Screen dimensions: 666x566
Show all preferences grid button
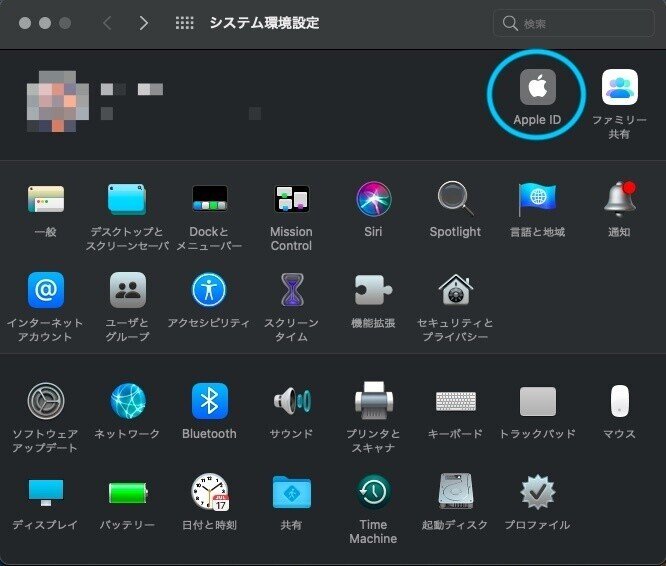click(185, 23)
